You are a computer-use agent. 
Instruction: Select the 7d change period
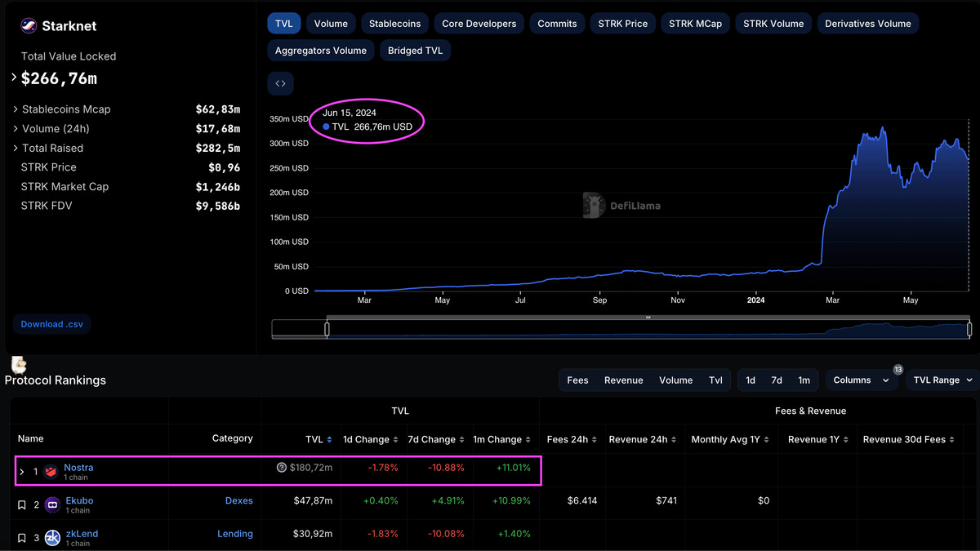[777, 380]
